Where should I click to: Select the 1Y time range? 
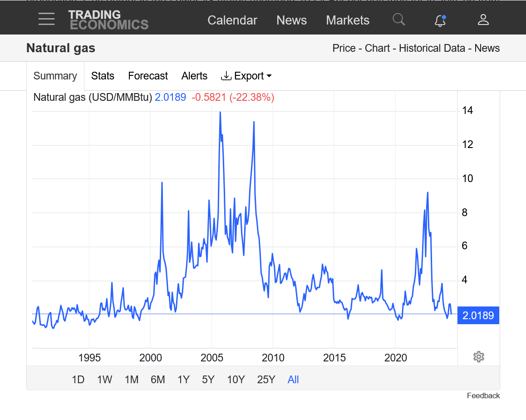(x=183, y=380)
